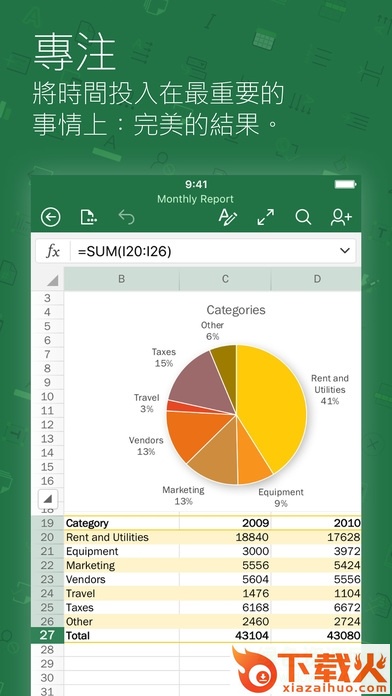
Task: Open the search magnifier icon
Action: tap(303, 217)
